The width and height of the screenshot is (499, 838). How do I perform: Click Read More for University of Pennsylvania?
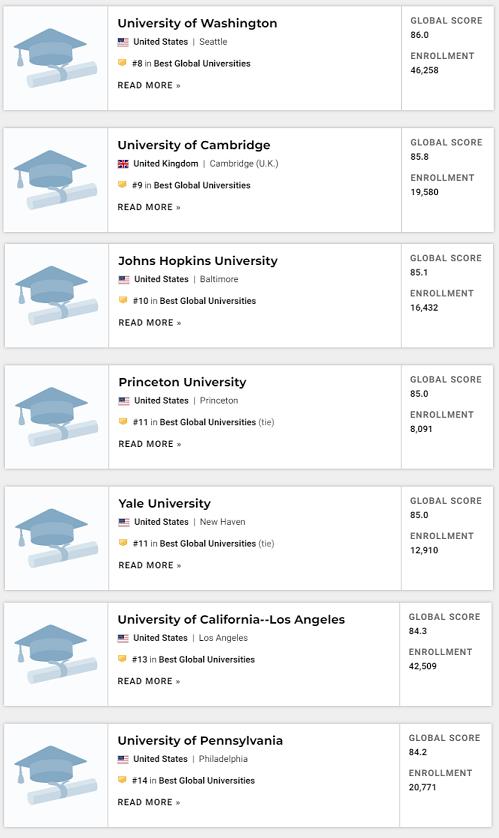[149, 802]
